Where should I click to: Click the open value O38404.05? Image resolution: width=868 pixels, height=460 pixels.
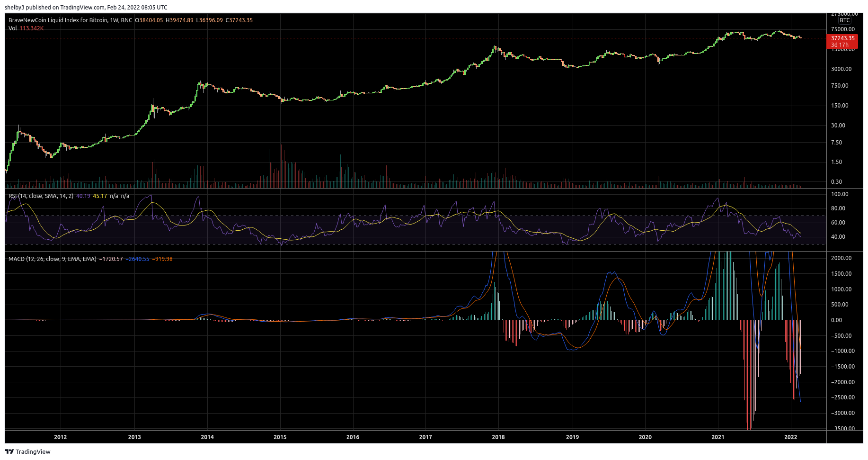149,20
